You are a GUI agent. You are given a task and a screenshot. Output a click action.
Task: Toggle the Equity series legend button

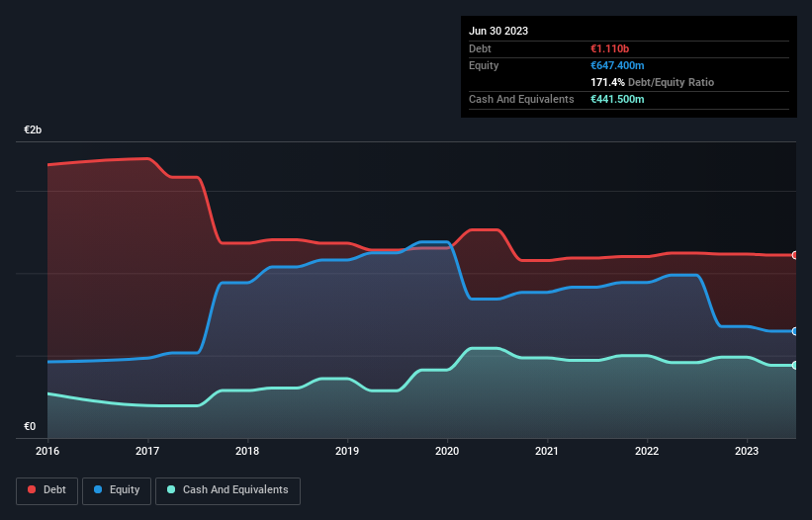(117, 490)
